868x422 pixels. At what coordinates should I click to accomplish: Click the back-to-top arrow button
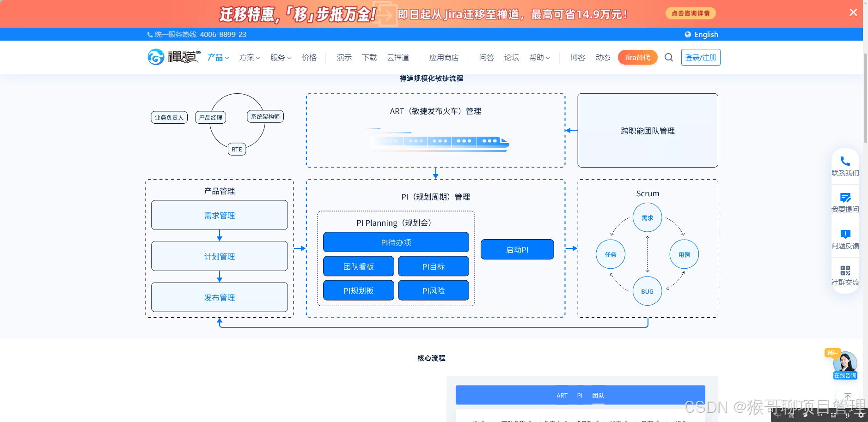pyautogui.click(x=848, y=397)
